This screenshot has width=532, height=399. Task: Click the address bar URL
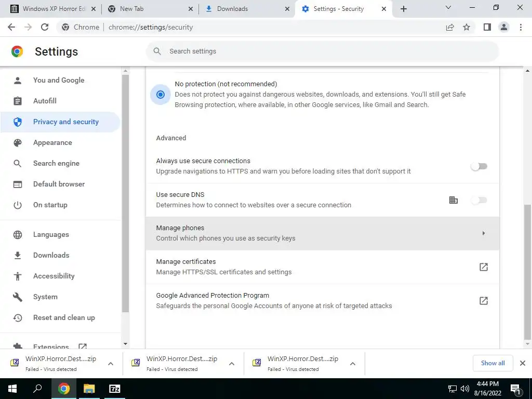[151, 27]
